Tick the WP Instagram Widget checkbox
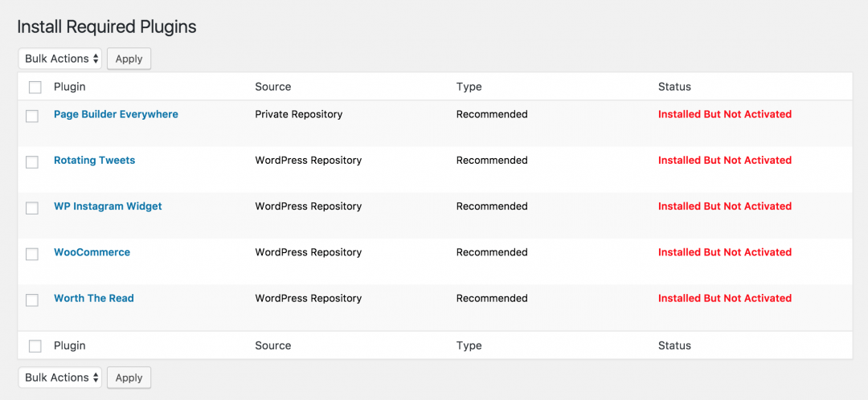Viewport: 868px width, 400px height. click(32, 208)
